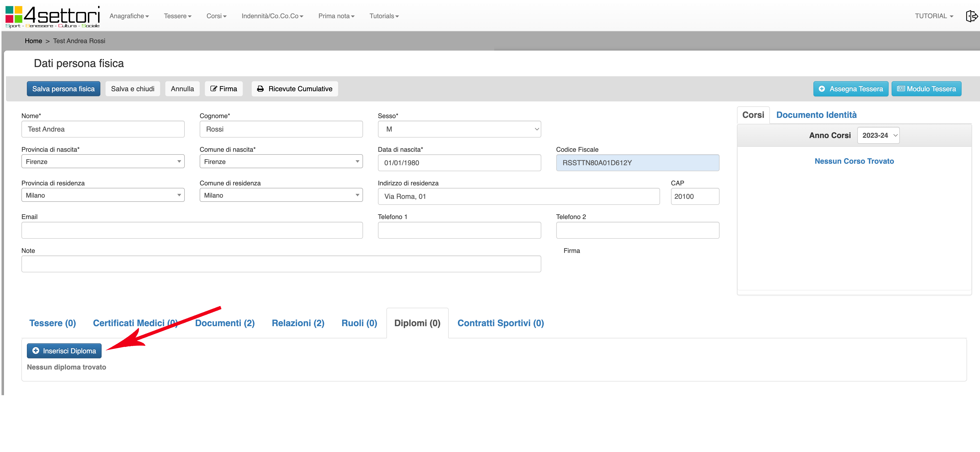Open Contratti Sportivi (0) tab
Viewport: 980px width, 452px height.
click(500, 323)
